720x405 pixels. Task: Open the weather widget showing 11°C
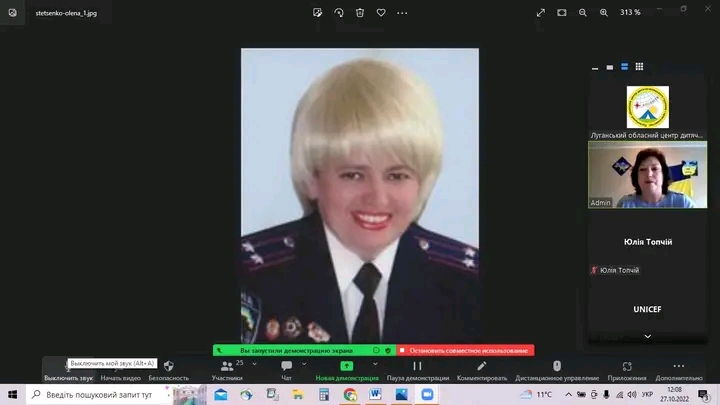click(536, 394)
